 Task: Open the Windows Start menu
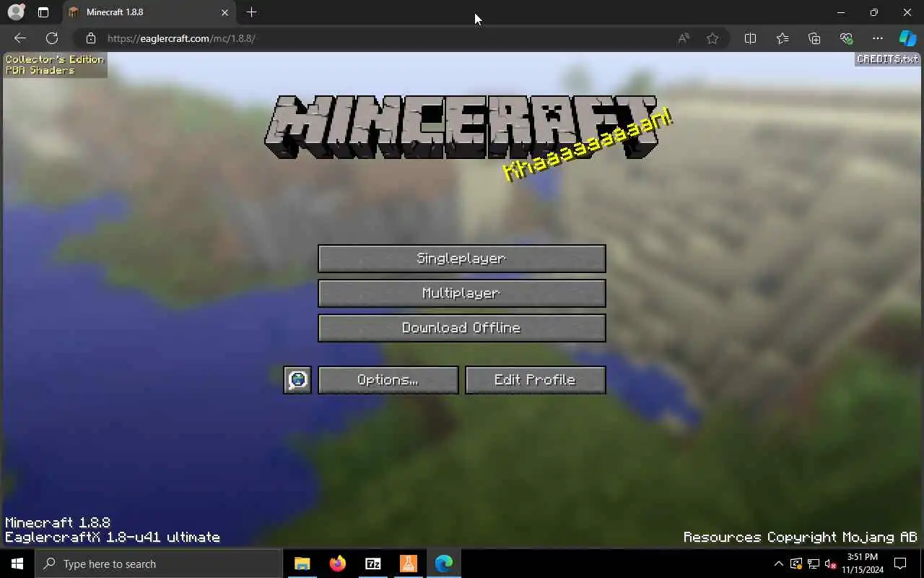17,564
